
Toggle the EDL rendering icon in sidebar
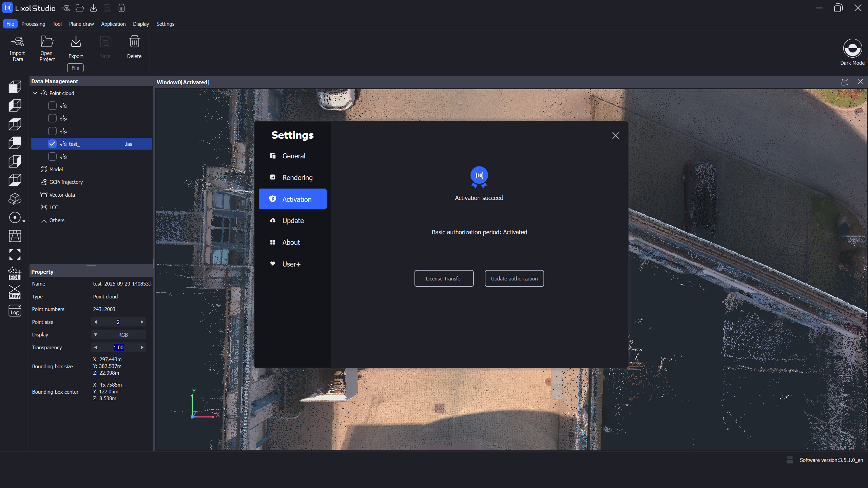pos(15,273)
